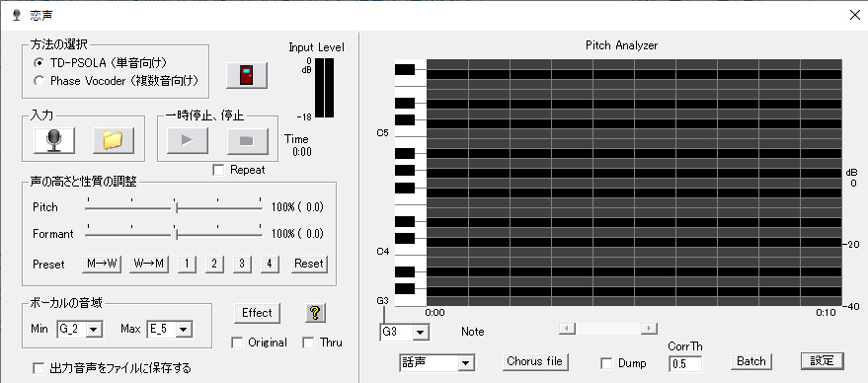The height and width of the screenshot is (383, 868).
Task: Open the Chorus file button
Action: click(535, 361)
